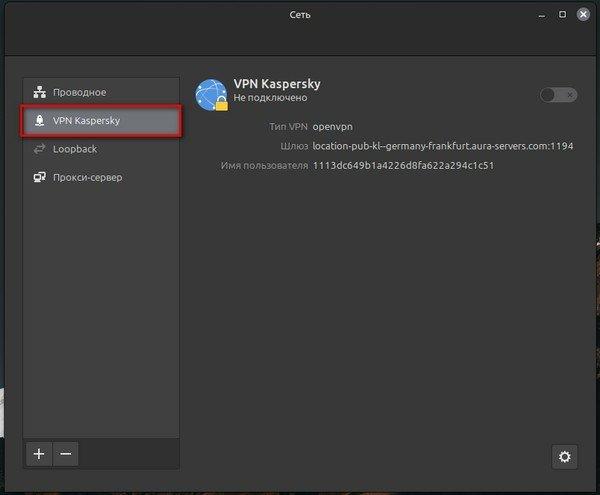Click the Имя пользователя label

[x=264, y=166]
